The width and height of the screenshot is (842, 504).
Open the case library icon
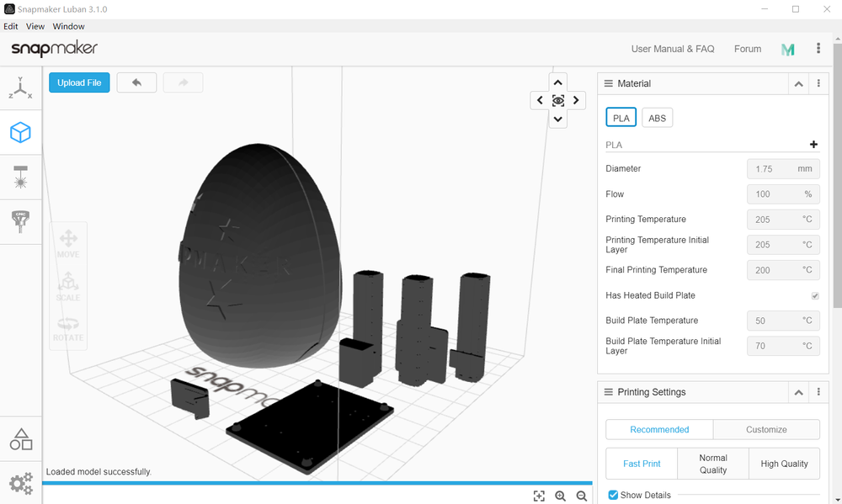click(20, 438)
